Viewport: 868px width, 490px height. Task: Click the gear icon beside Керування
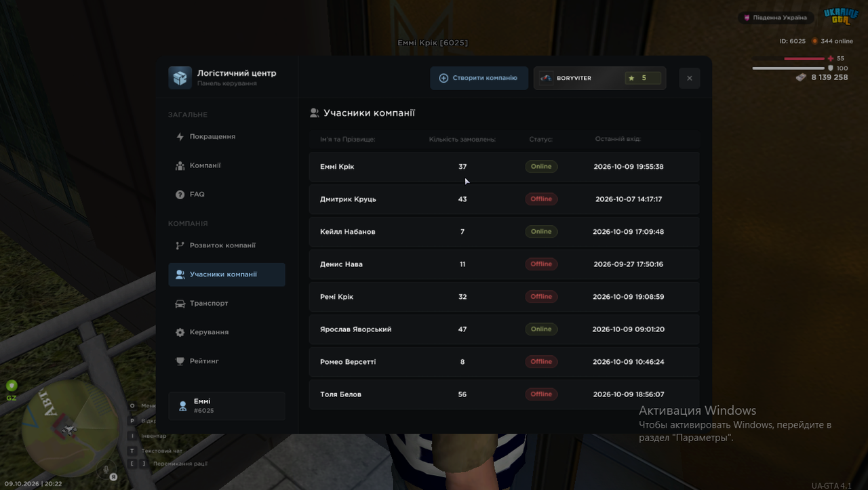180,333
